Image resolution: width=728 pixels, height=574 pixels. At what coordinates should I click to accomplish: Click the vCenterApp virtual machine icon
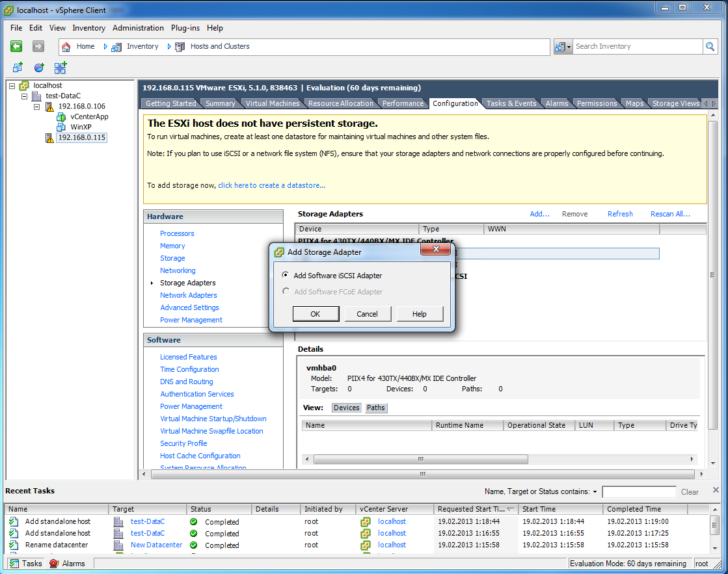point(61,117)
